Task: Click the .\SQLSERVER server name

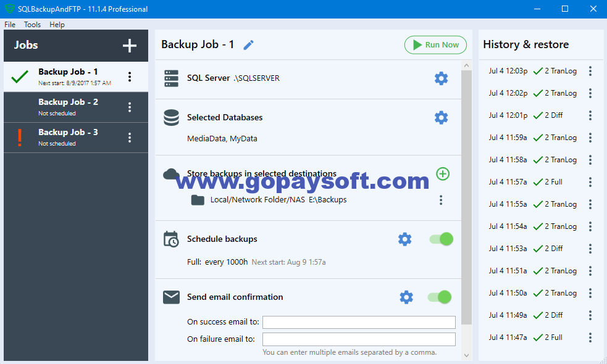Action: click(256, 78)
